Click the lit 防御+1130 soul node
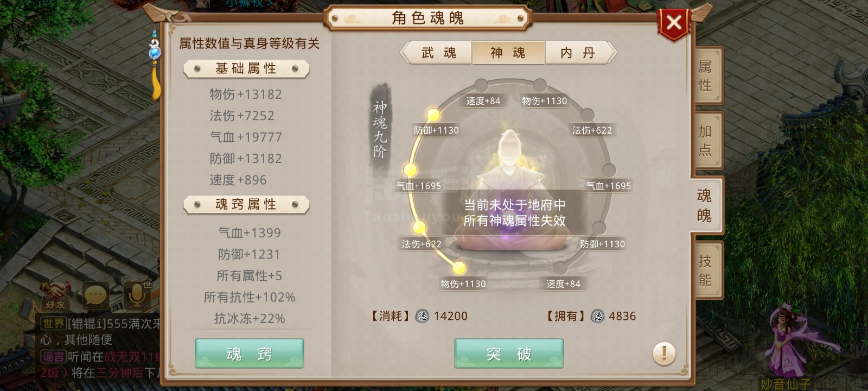Screen dimensions: 868x391 coord(433,115)
